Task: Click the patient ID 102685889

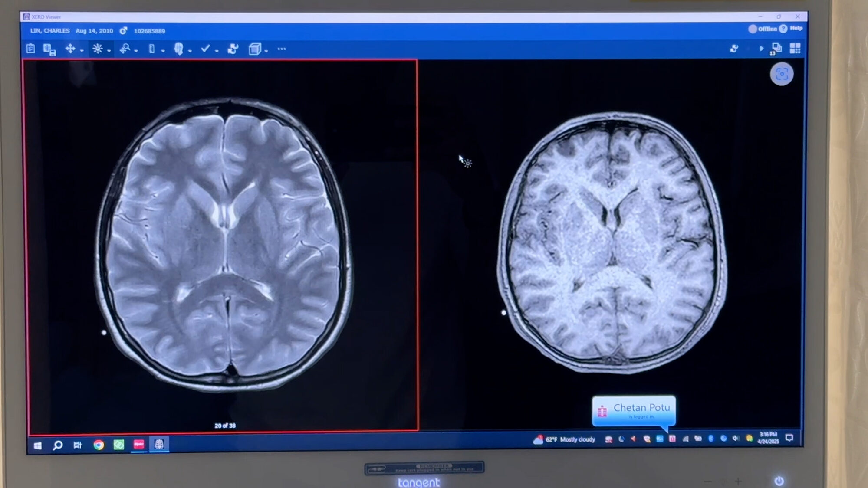Action: coord(149,31)
